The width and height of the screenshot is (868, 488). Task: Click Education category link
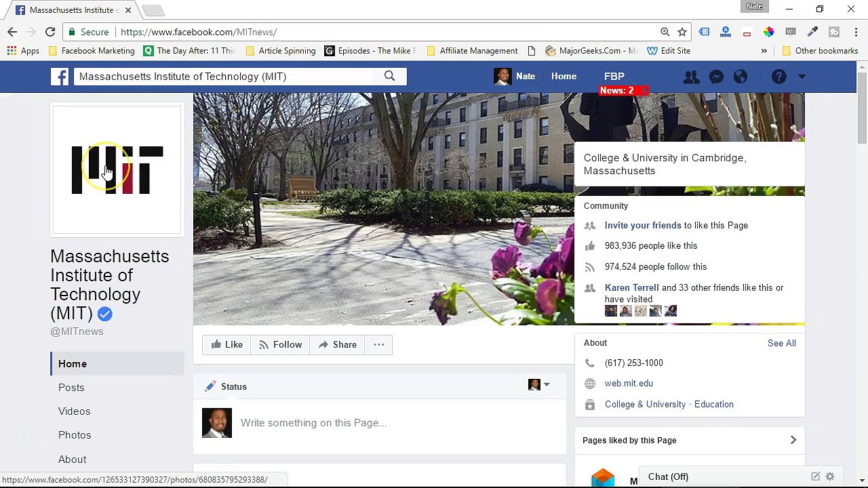[714, 405]
